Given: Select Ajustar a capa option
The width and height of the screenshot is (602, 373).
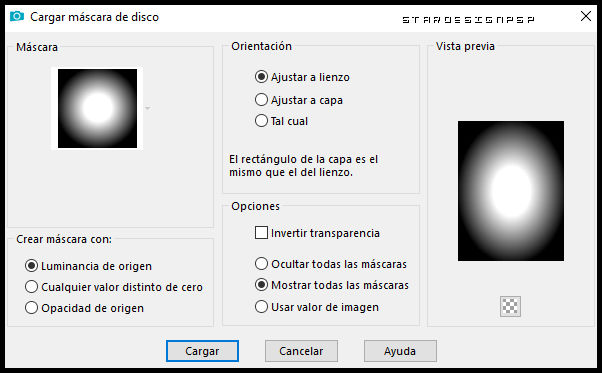Looking at the screenshot, I should [x=299, y=100].
